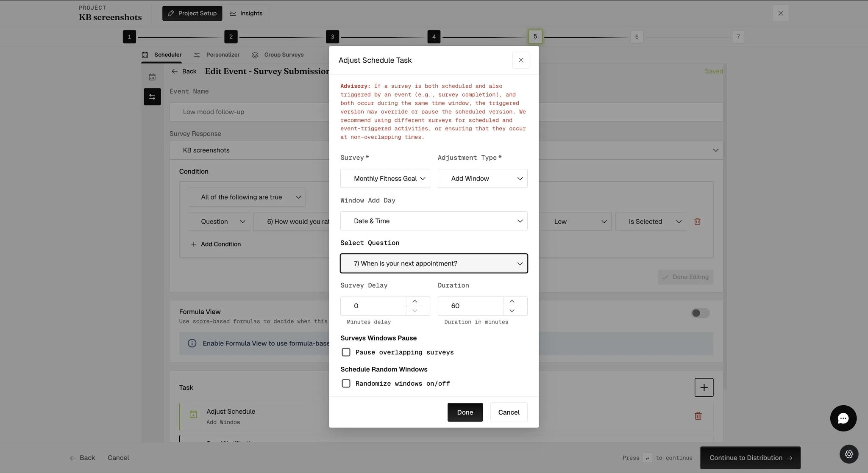Click the Duration minutes input field
868x473 pixels.
(470, 306)
